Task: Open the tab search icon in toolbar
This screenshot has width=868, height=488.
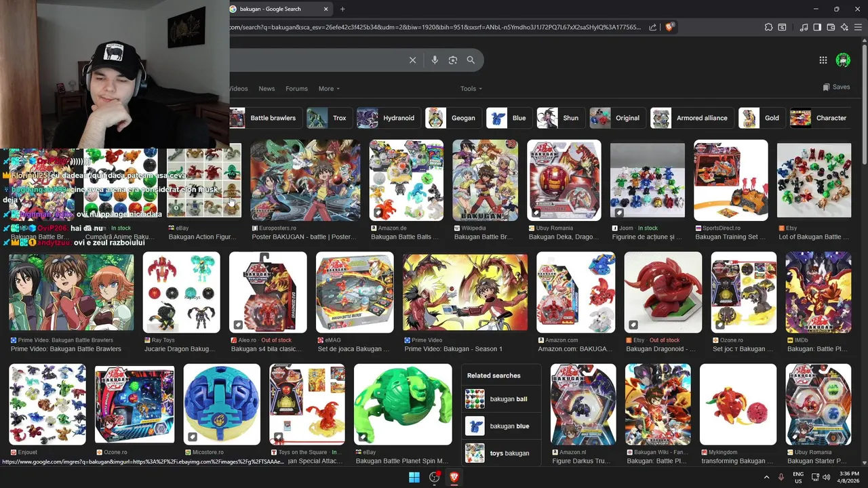Action: pos(782,27)
